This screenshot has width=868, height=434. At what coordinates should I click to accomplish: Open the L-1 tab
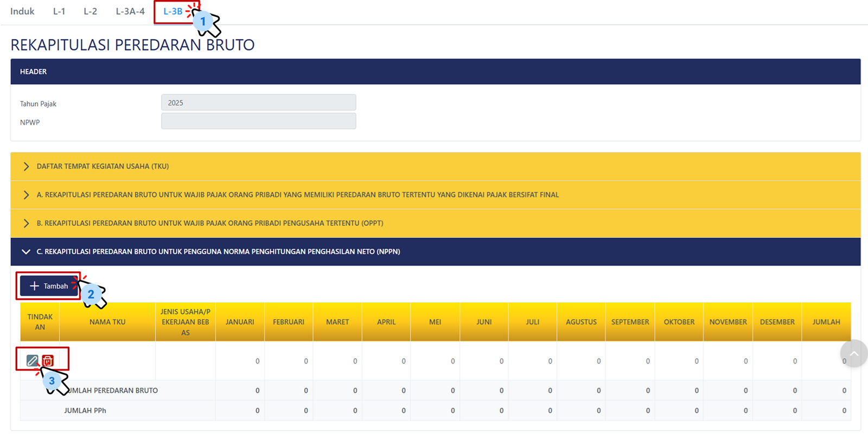[x=59, y=11]
